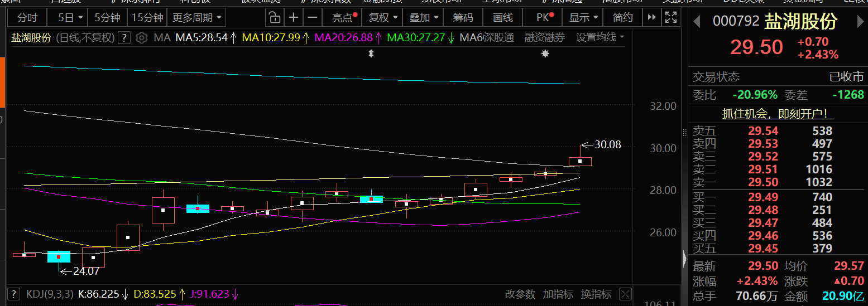The width and height of the screenshot is (868, 306).
Task: Click the 24.07 low price label
Action: tap(87, 271)
